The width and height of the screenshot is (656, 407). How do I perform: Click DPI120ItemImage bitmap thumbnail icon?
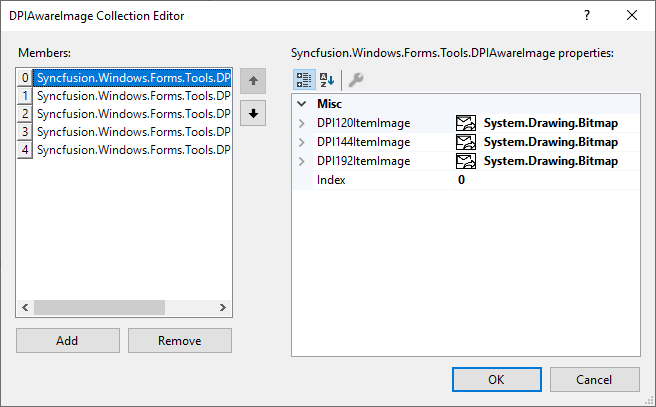[465, 123]
